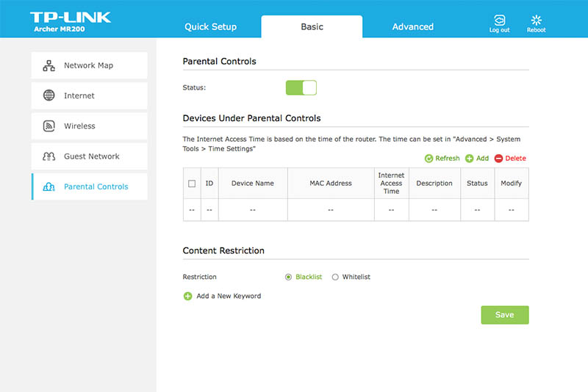This screenshot has height=392, width=588.
Task: Click the Wireless signal icon
Action: [49, 126]
